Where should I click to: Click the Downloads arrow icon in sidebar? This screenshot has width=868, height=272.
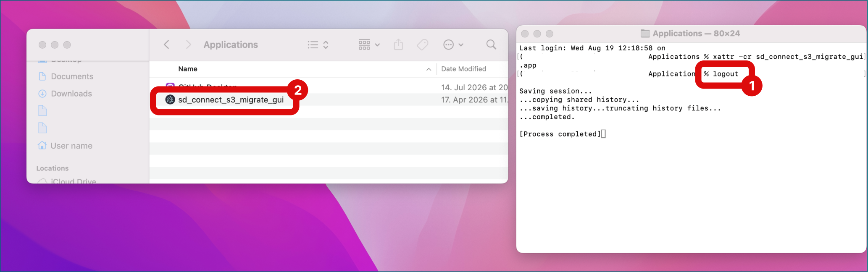click(x=42, y=94)
